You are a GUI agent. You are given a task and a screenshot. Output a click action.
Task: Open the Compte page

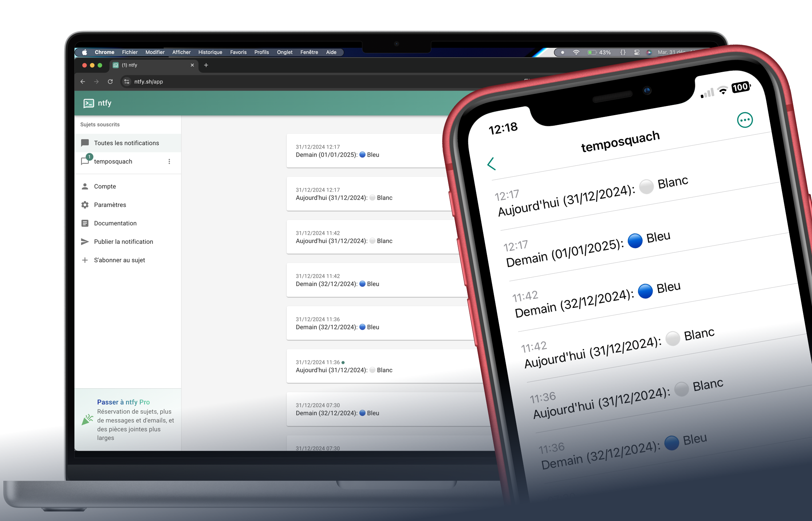(x=128, y=186)
